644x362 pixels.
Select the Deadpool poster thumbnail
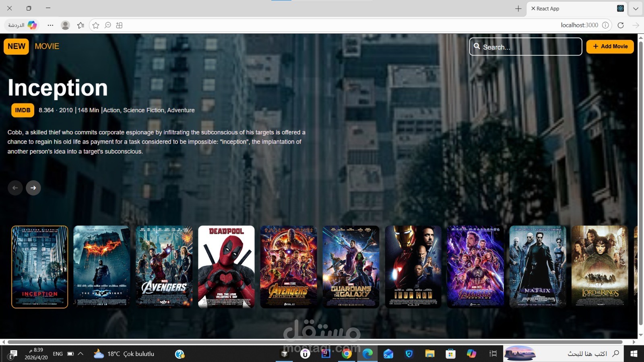tap(227, 267)
